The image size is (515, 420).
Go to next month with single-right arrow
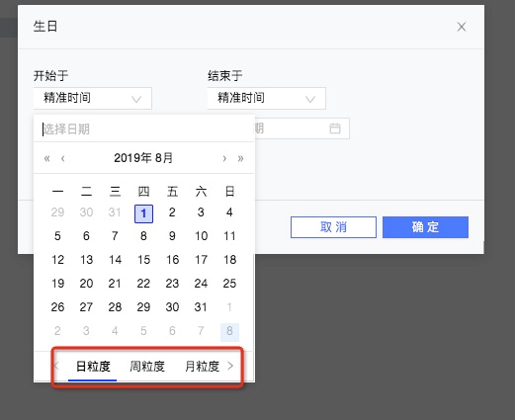point(224,158)
